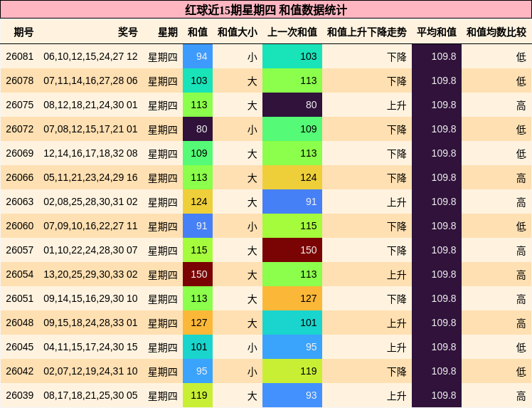Click the 和值均数比较 column header
Screen dimensions: 532x408
[x=496, y=32]
